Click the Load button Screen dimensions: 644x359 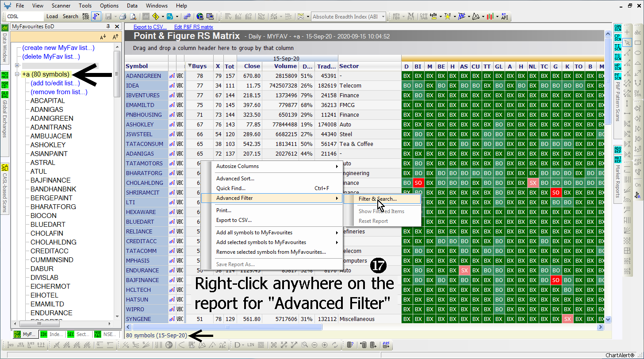[x=52, y=16]
